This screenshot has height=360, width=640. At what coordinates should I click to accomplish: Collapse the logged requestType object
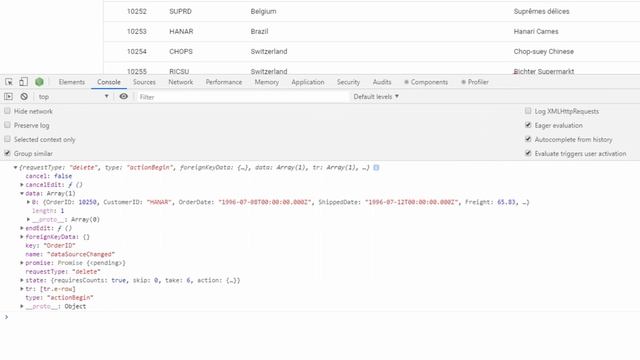click(x=16, y=167)
